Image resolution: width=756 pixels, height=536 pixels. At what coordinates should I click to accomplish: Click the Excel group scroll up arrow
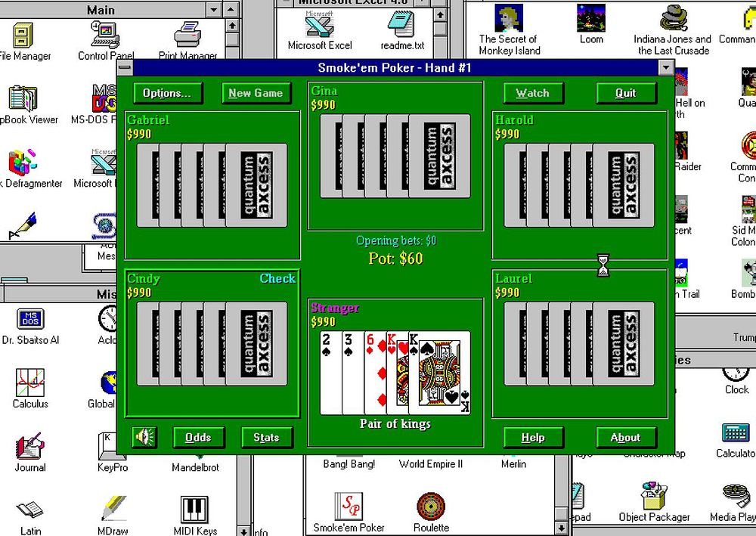440,15
